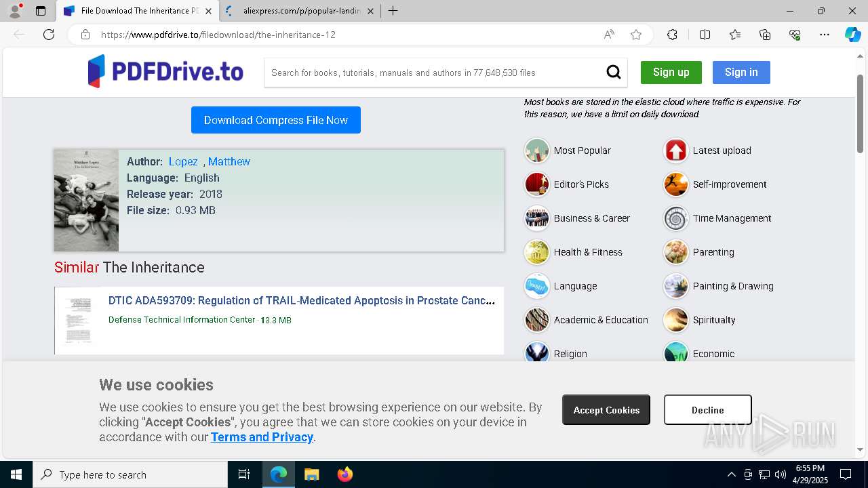Image resolution: width=868 pixels, height=488 pixels.
Task: Open the Favorites list icon
Action: tap(735, 35)
